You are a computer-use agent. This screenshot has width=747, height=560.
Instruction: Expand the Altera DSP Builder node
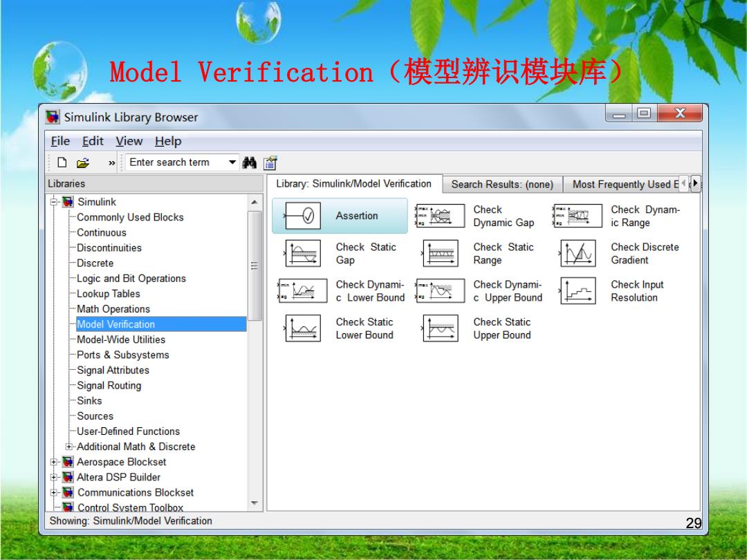pyautogui.click(x=54, y=477)
